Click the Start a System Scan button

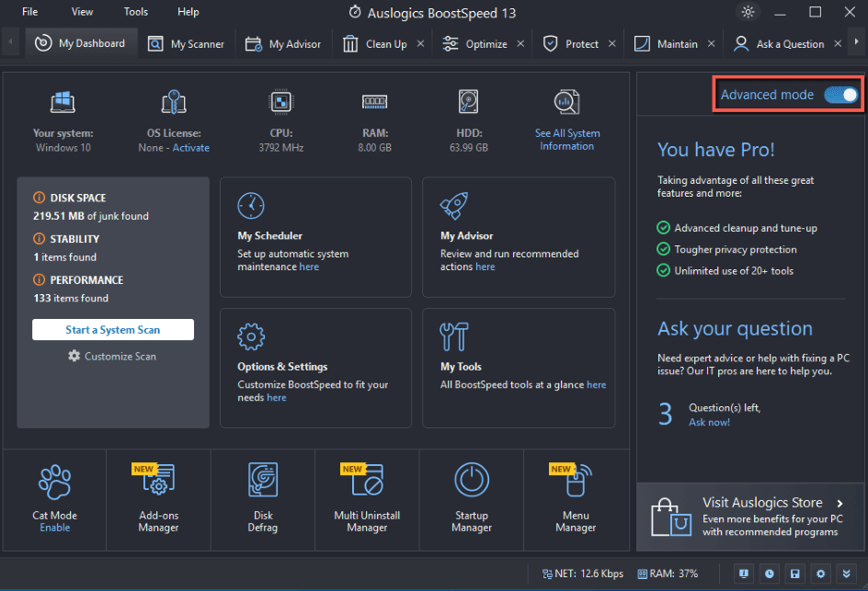[113, 330]
